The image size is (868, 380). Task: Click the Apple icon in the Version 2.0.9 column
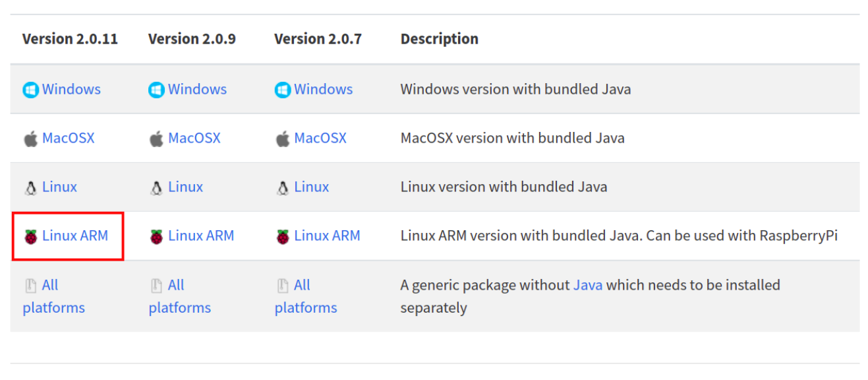[x=156, y=138]
